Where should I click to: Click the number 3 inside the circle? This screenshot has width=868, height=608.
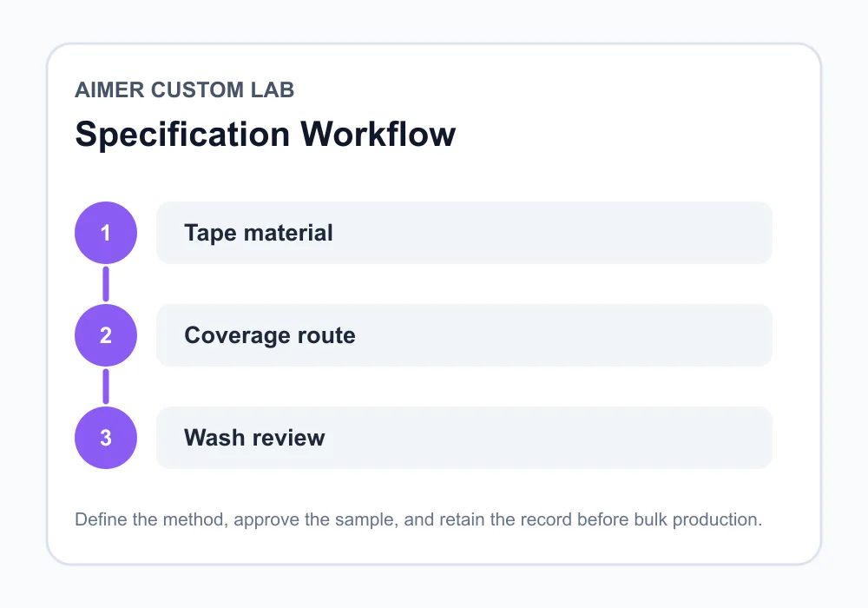pyautogui.click(x=106, y=438)
